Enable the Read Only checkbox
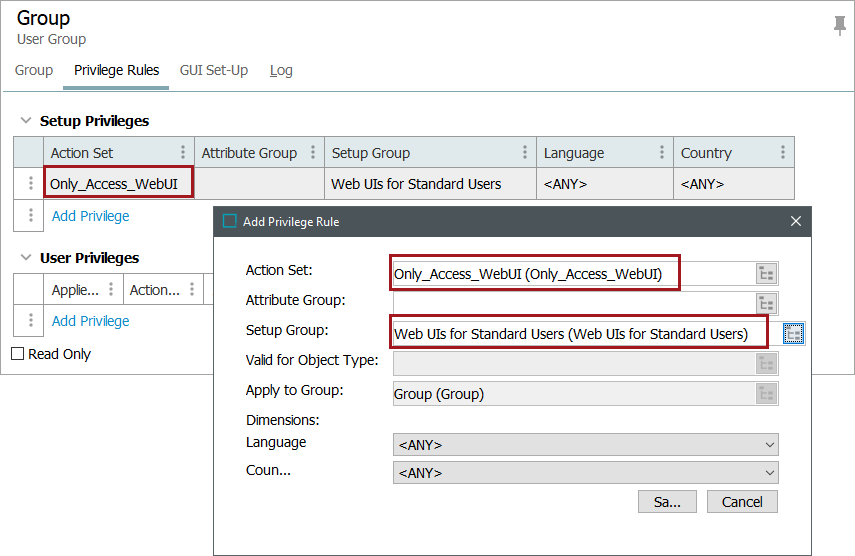Screen dimensions: 855x556 (17, 354)
